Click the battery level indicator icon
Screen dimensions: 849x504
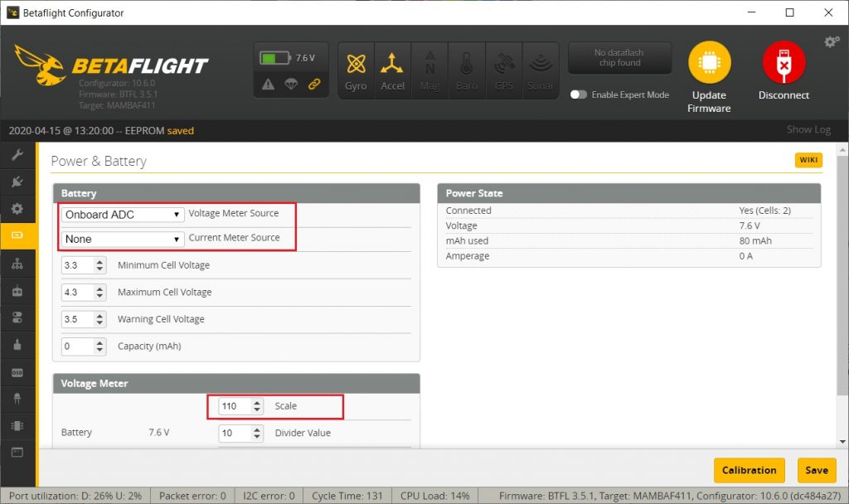(x=275, y=58)
